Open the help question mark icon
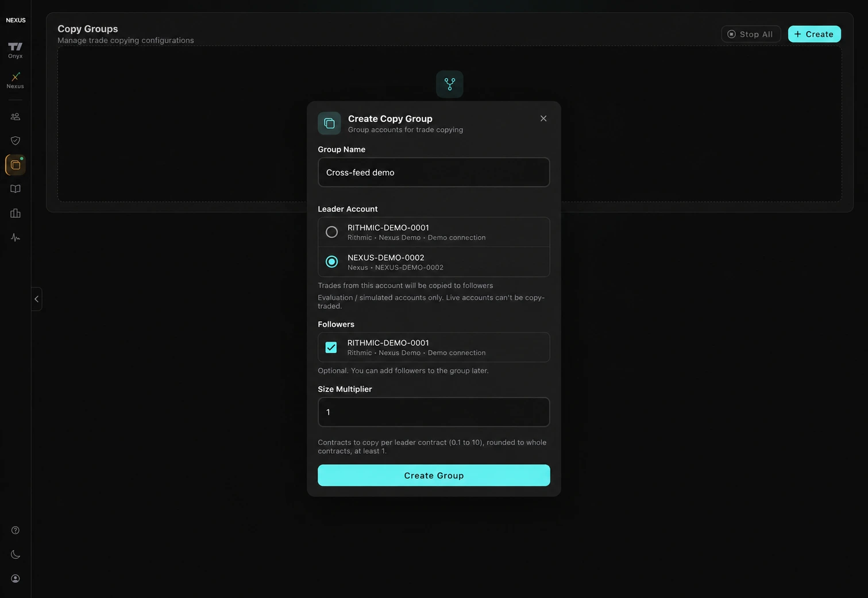 (x=16, y=530)
